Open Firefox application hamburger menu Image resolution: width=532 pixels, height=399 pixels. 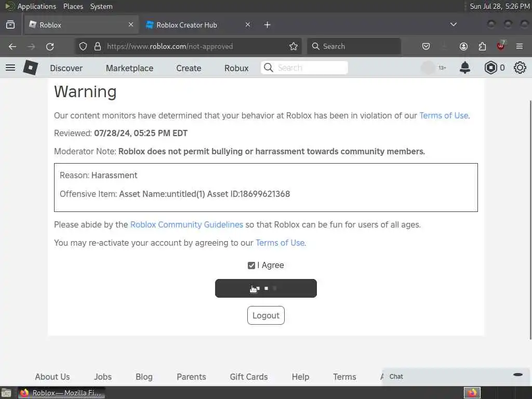coord(520,46)
